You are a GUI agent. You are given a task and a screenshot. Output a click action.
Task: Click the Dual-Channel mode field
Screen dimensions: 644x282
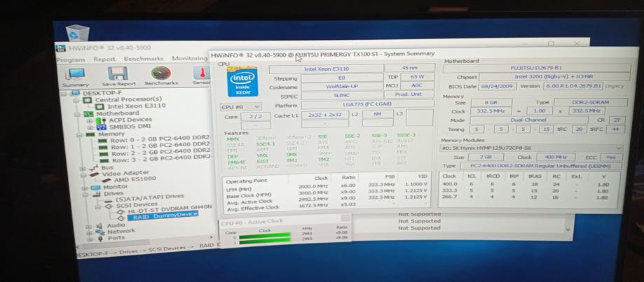point(529,120)
